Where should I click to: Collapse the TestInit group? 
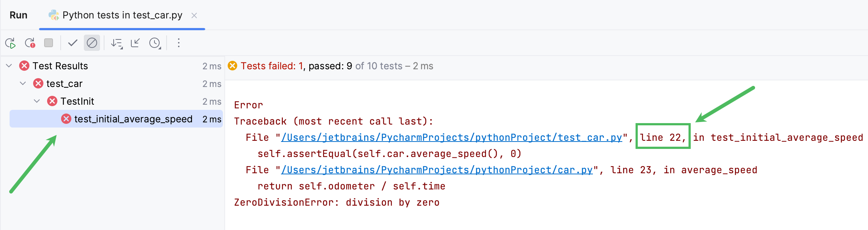click(36, 101)
